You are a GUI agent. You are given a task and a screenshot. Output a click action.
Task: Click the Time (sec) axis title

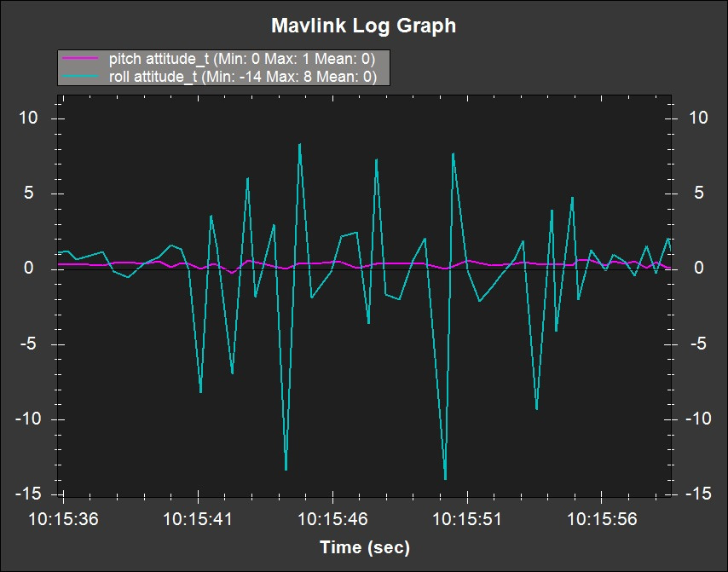tap(365, 547)
